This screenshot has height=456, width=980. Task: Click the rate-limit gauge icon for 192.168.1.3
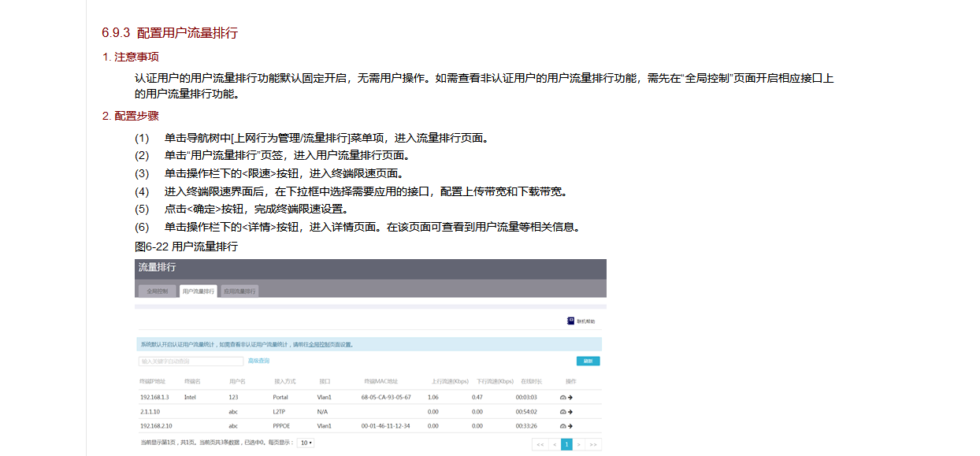562,398
